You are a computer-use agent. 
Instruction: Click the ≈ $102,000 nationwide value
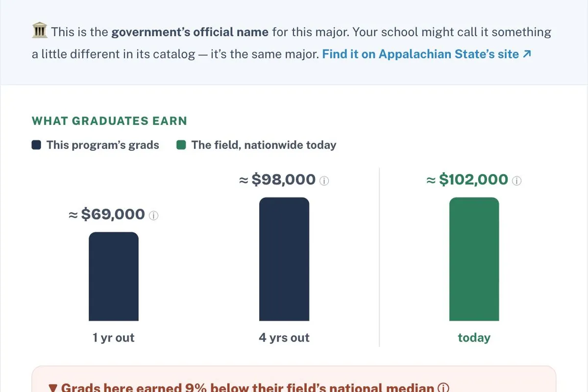point(467,180)
